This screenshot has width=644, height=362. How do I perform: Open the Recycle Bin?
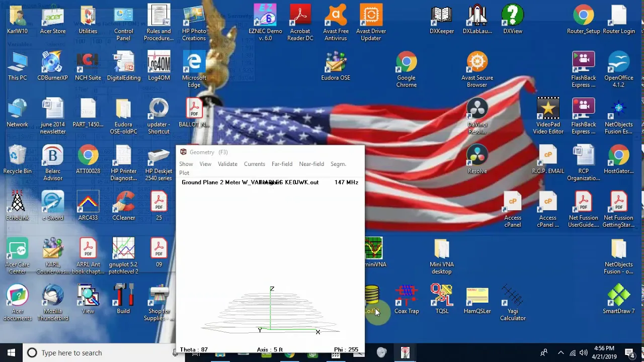pos(17,159)
